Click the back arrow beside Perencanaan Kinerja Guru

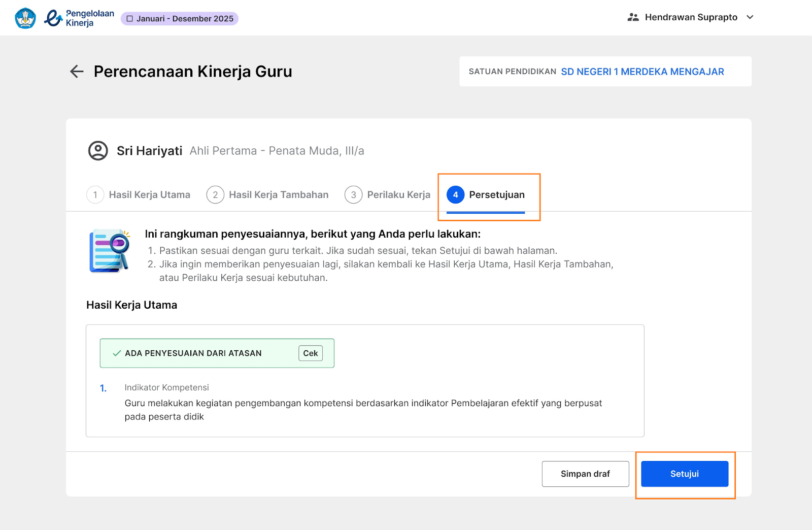pos(77,72)
